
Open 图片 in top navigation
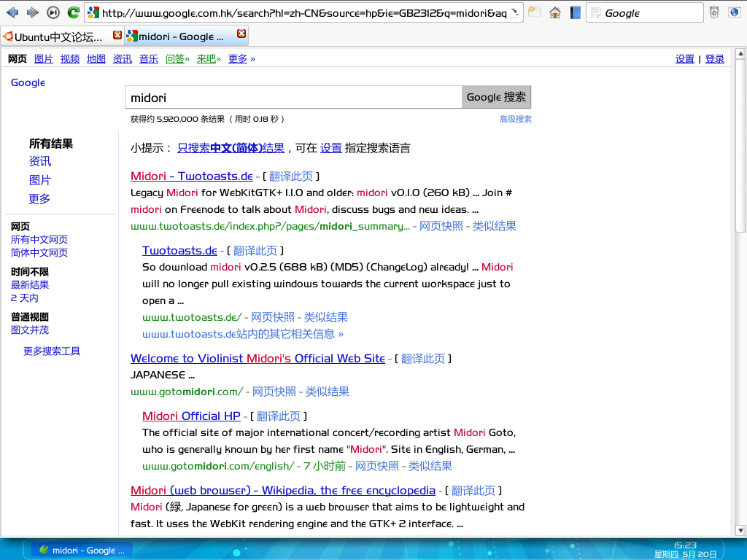pos(44,58)
